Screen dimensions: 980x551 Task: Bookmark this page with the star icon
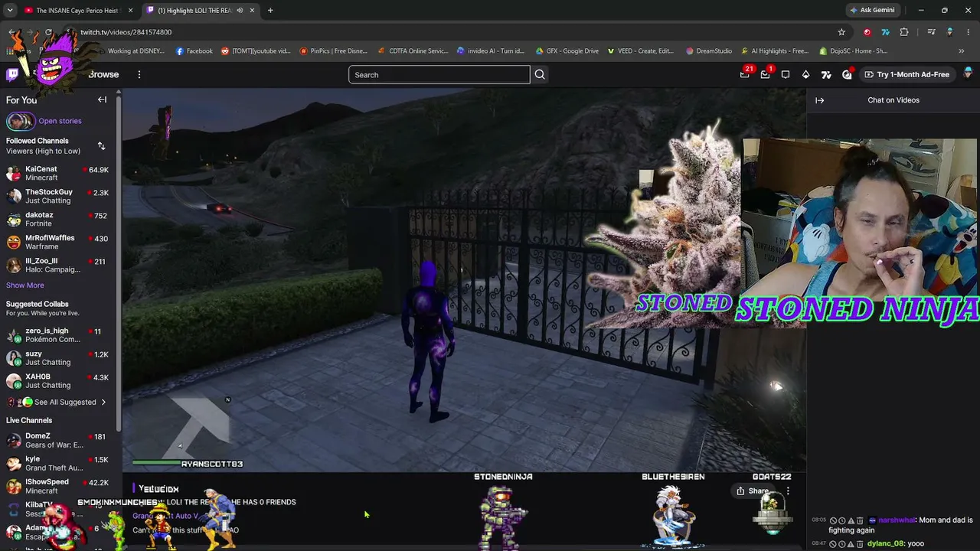coord(841,32)
